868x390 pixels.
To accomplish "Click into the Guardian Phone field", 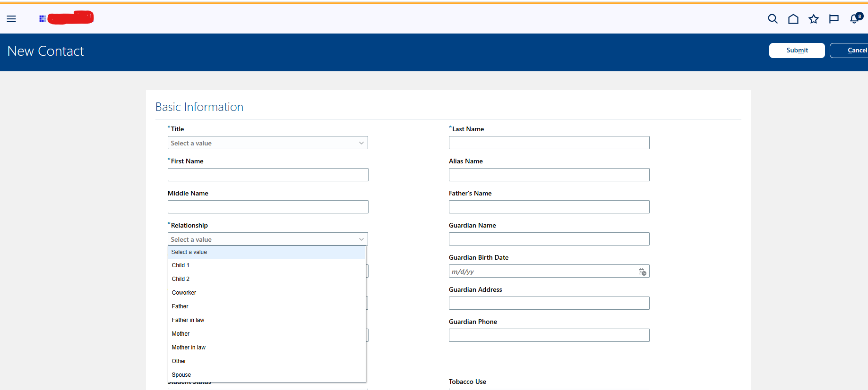I will click(x=549, y=335).
